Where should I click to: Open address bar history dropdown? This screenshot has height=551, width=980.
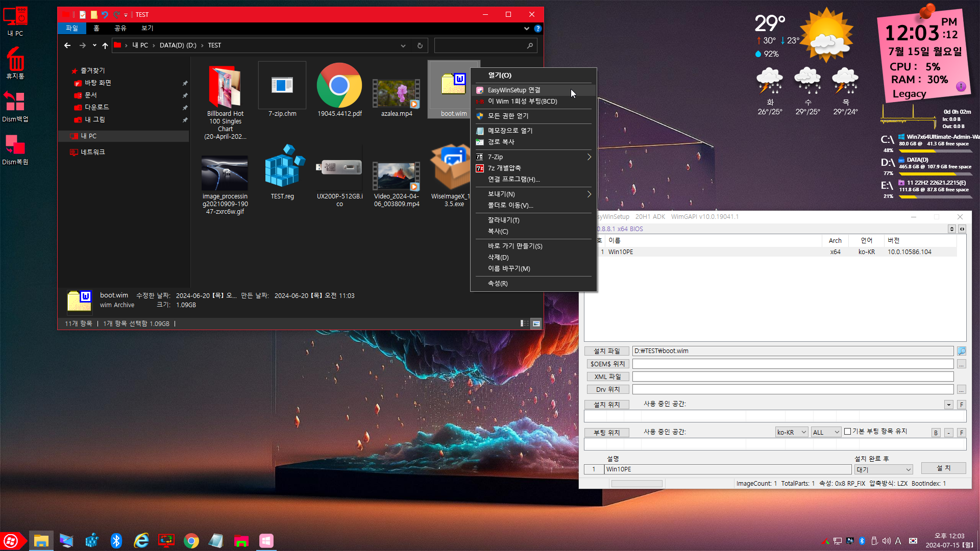[403, 45]
